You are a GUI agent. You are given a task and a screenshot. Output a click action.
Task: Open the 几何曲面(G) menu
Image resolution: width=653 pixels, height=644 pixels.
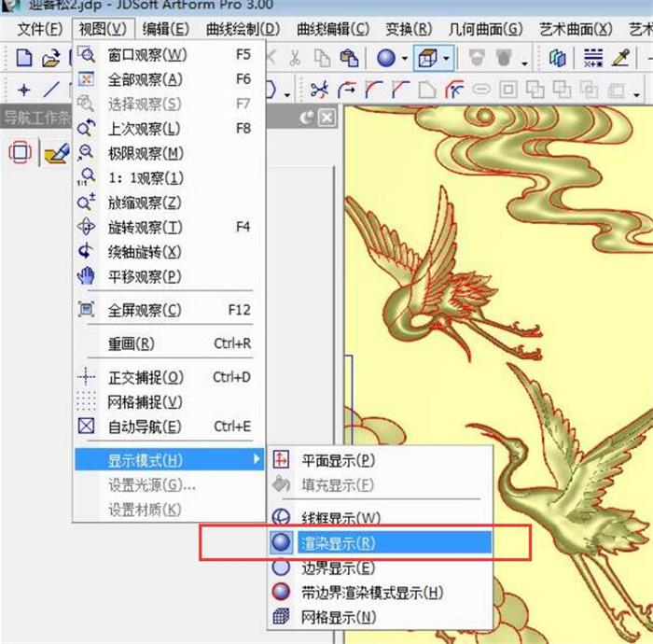486,29
